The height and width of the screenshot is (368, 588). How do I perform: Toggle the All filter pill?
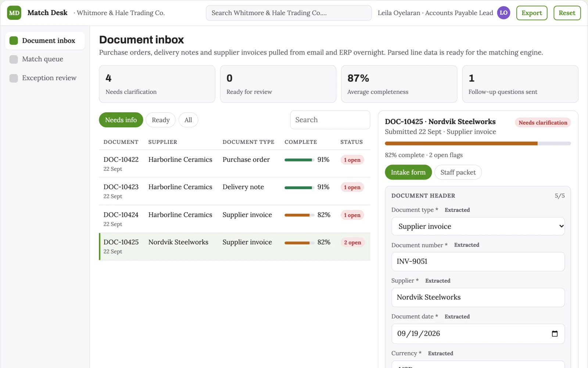pos(188,120)
